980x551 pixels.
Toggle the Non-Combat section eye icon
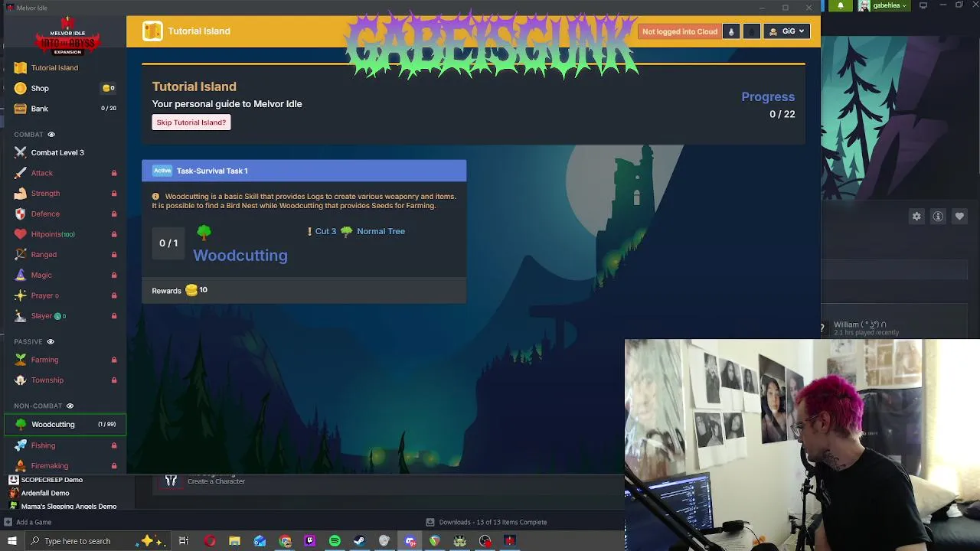click(70, 406)
